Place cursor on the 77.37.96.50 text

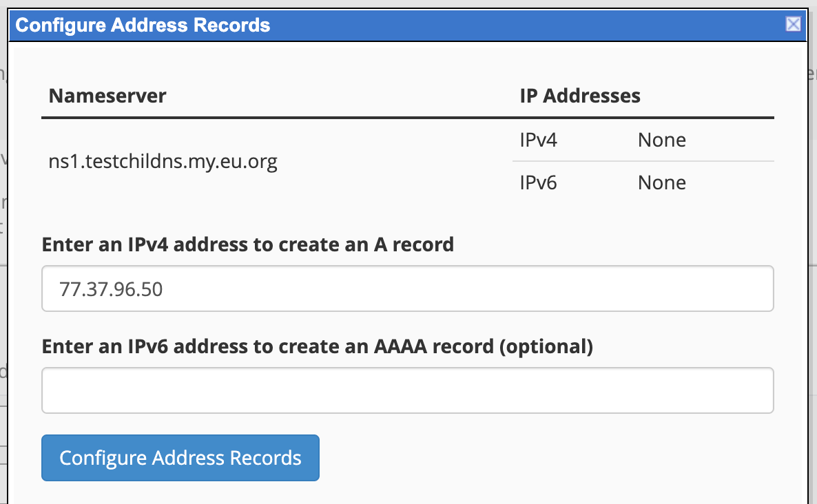point(111,289)
